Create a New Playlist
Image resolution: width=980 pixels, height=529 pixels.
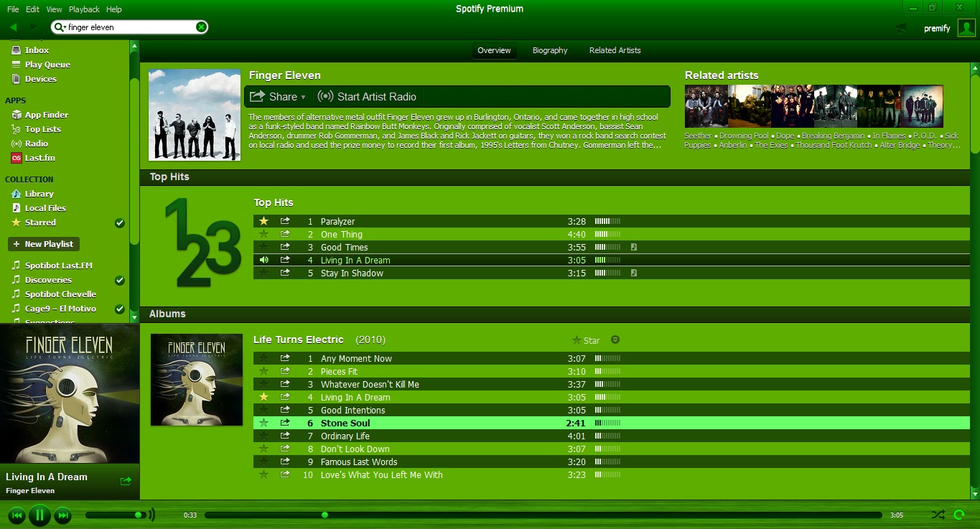pos(43,244)
